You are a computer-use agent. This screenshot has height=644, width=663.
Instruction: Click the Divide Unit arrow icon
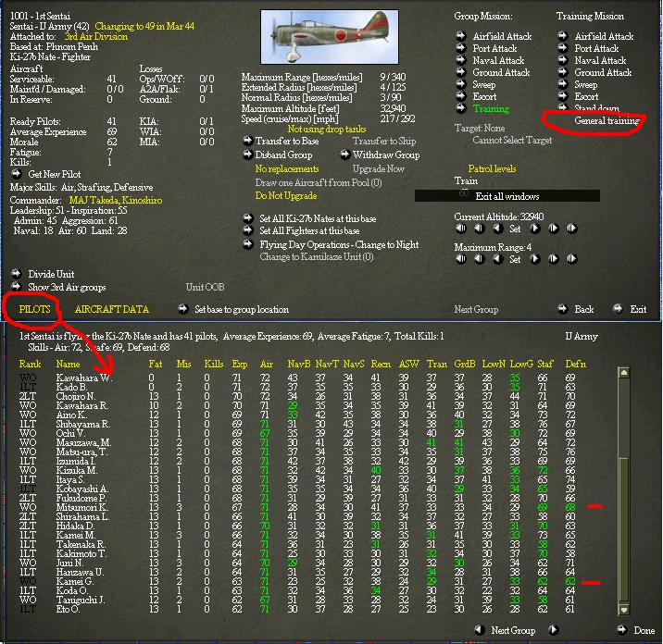point(16,273)
